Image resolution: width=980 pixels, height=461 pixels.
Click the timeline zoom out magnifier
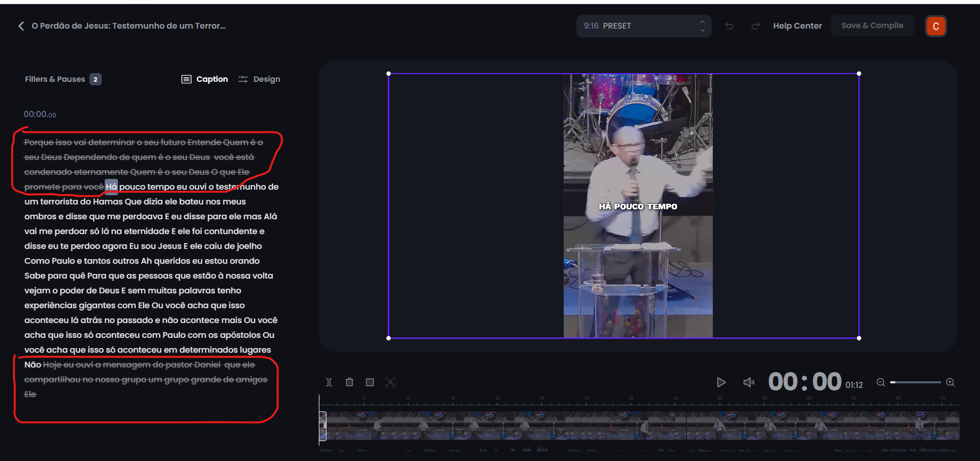coord(881,382)
